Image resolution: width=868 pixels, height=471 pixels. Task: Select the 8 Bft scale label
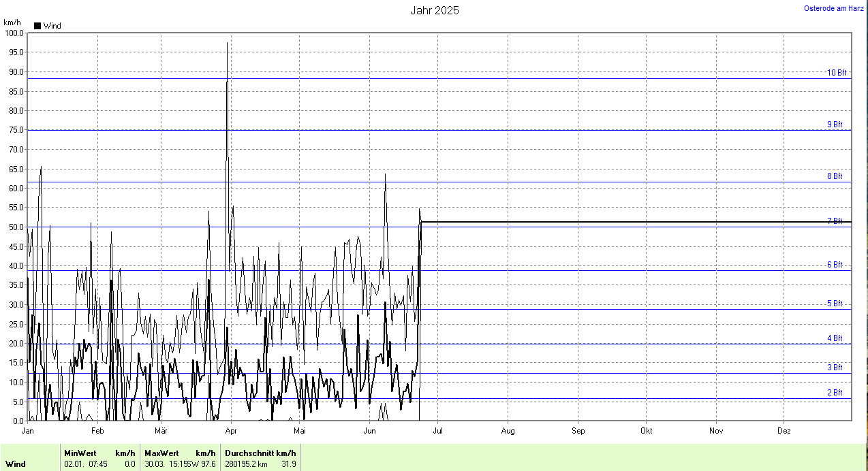coord(834,176)
